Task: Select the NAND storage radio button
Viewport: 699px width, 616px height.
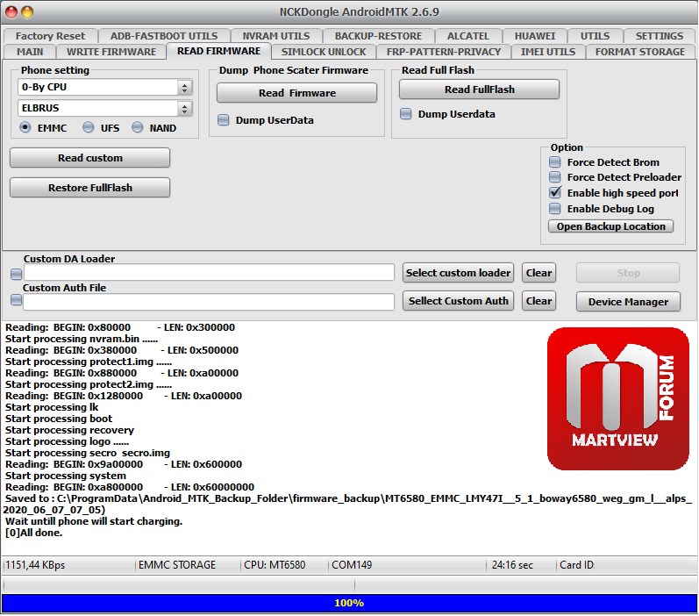Action: [138, 127]
